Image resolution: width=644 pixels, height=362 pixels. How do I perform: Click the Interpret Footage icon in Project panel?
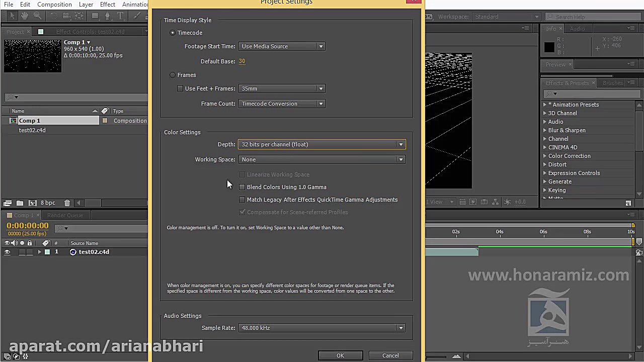[x=8, y=203]
